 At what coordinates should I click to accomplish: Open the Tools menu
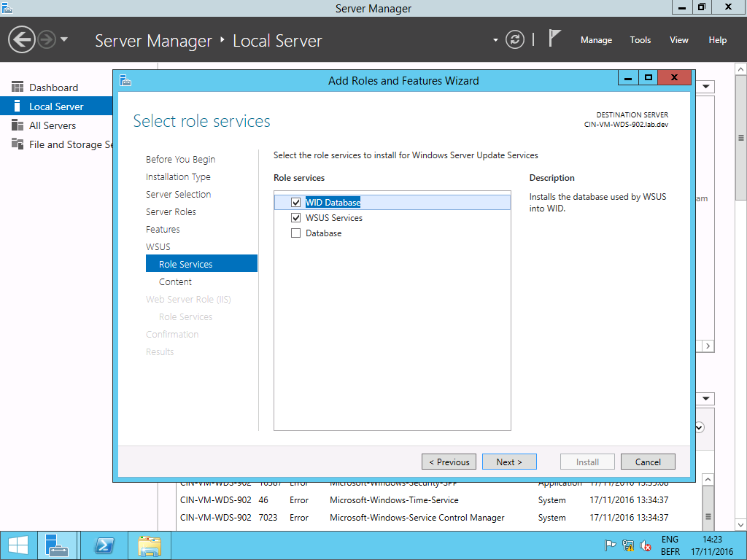point(640,40)
